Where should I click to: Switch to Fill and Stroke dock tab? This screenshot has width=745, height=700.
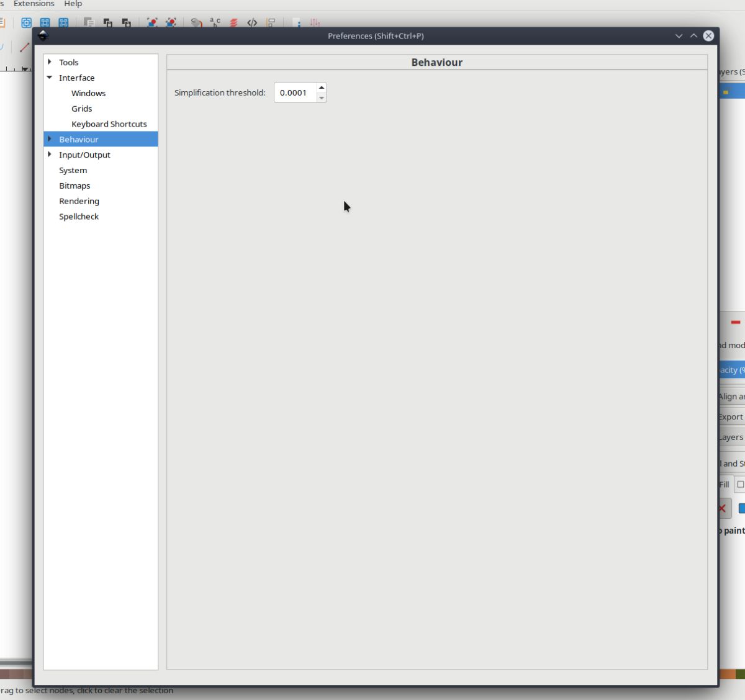[732, 464]
